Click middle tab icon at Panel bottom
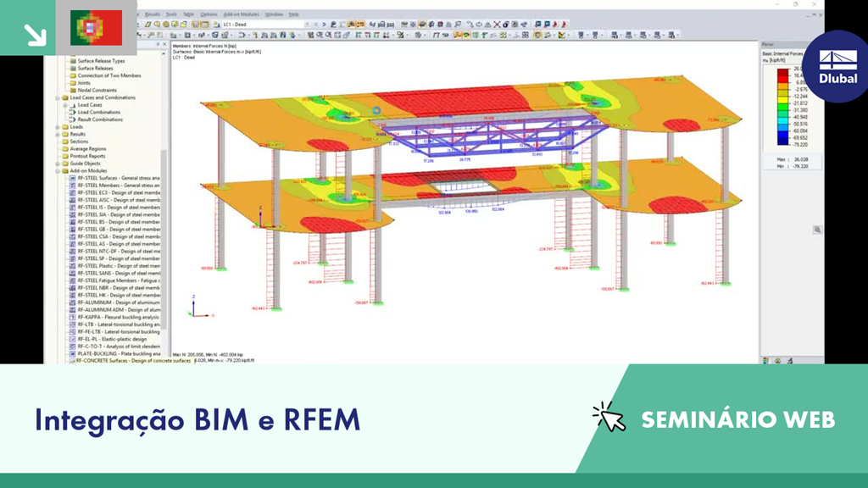Image resolution: width=868 pixels, height=488 pixels. pos(778,361)
